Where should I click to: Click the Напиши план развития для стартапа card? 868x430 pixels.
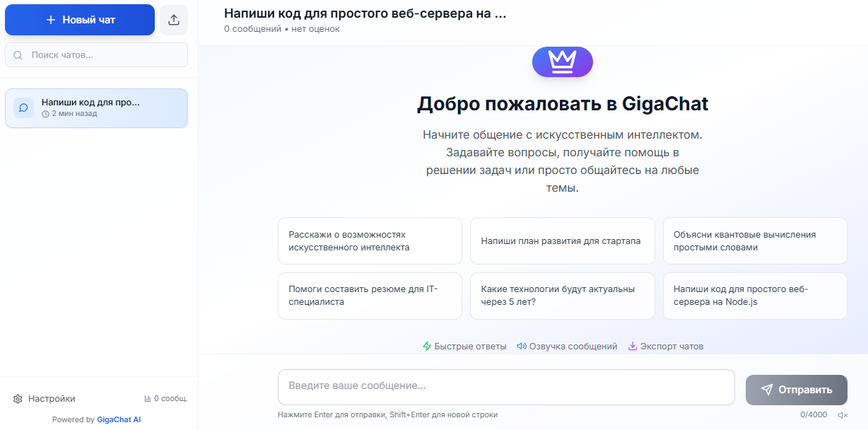point(562,240)
